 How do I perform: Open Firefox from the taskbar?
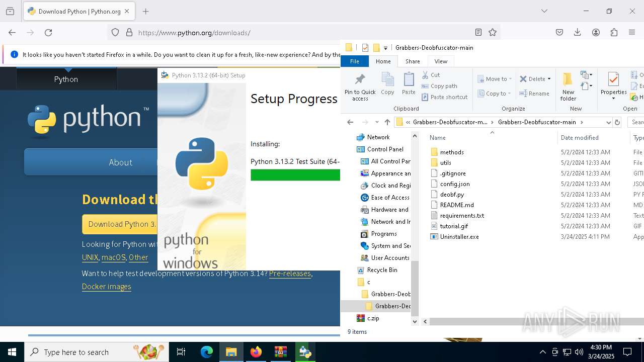click(256, 352)
